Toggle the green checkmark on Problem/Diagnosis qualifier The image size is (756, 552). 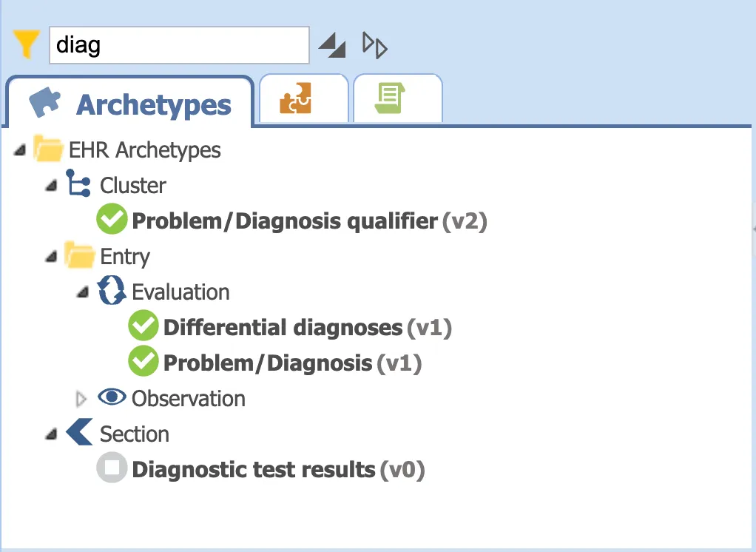111,219
